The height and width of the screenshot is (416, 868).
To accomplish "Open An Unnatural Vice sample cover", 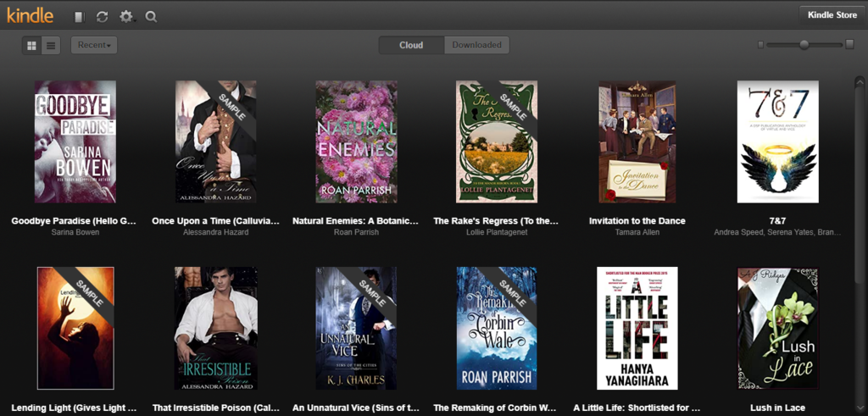I will [357, 328].
